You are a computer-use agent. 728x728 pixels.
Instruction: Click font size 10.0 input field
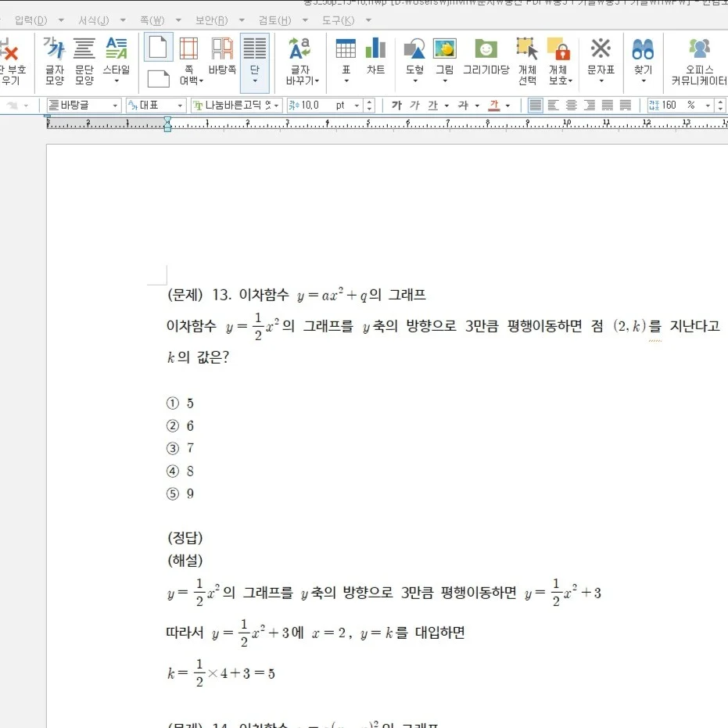pyautogui.click(x=310, y=106)
